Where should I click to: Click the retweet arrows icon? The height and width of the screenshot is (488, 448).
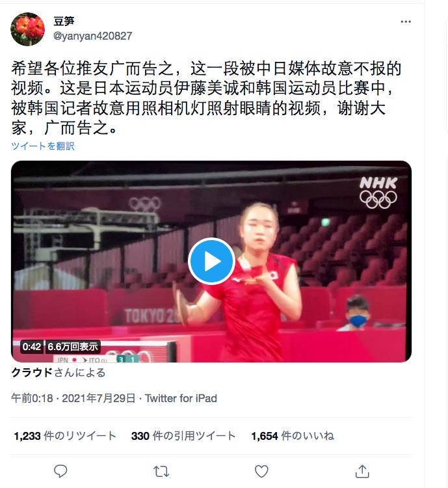tap(161, 471)
